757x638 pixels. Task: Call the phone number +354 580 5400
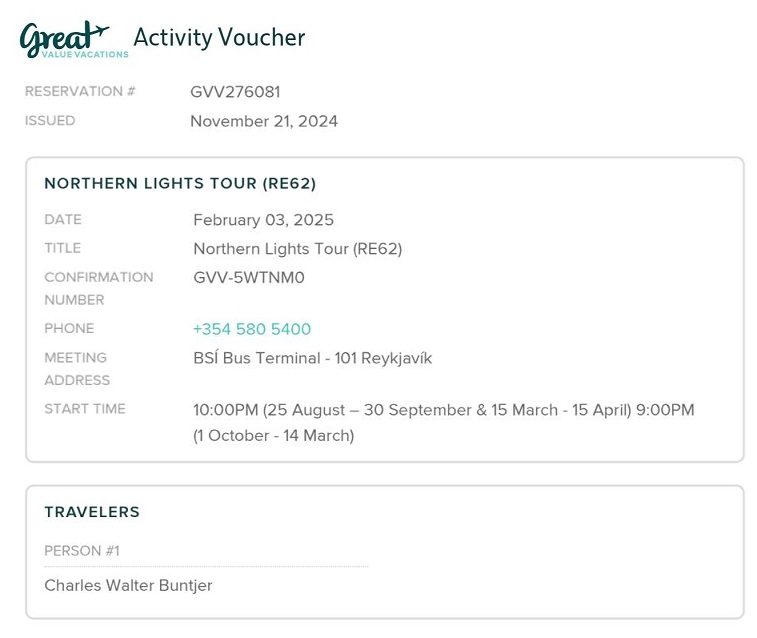pyautogui.click(x=252, y=329)
